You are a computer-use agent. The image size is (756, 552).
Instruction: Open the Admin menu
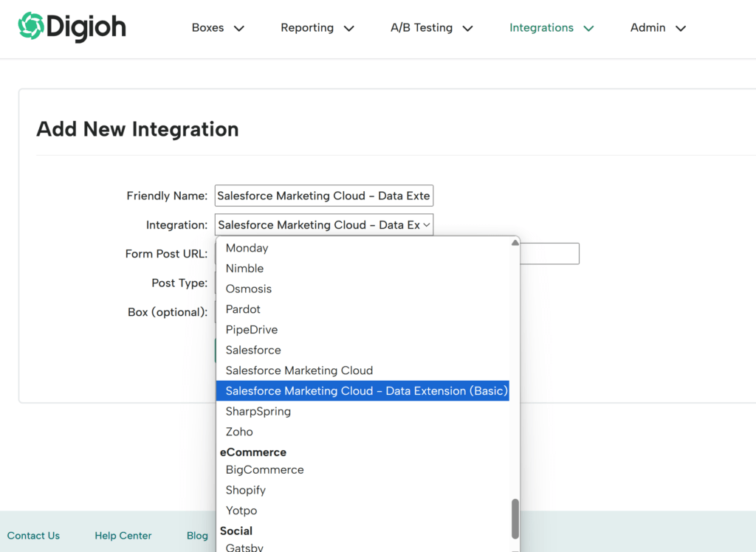click(x=658, y=28)
